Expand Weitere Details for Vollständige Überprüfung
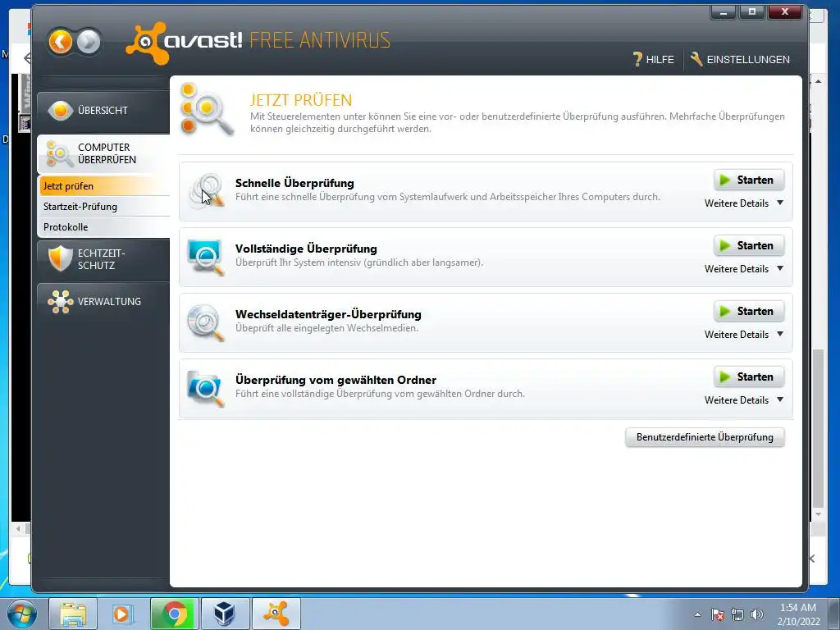 (x=744, y=269)
